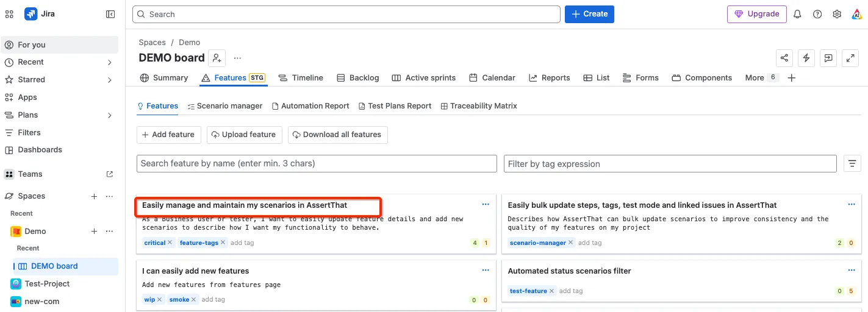This screenshot has height=312, width=868.
Task: Expand the Recent menu chevron
Action: point(110,62)
